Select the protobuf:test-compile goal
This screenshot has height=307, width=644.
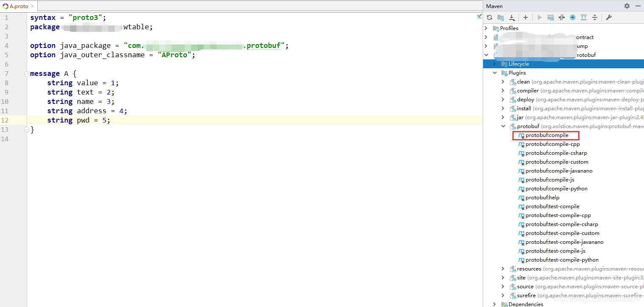coord(552,207)
